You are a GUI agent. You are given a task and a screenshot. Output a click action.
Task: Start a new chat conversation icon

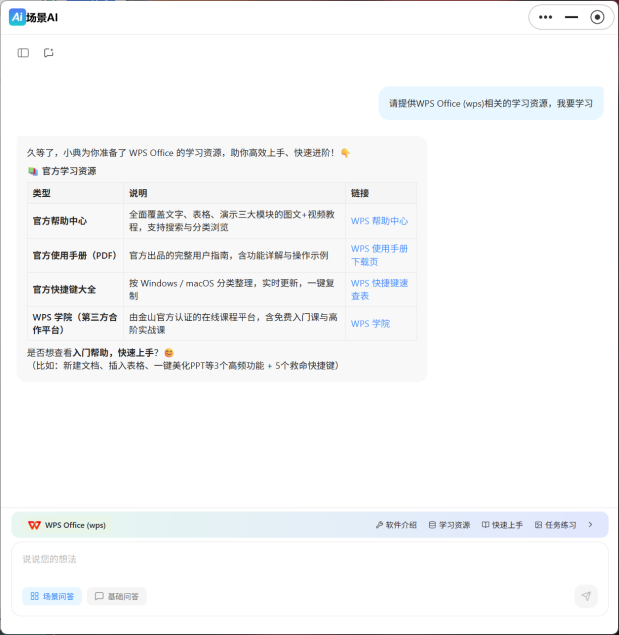(49, 53)
